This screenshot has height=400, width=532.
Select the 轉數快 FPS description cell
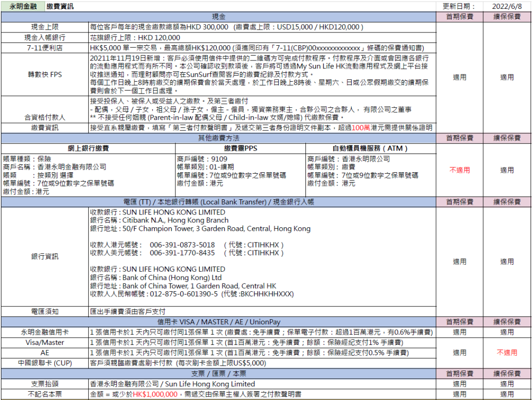[x=261, y=75]
